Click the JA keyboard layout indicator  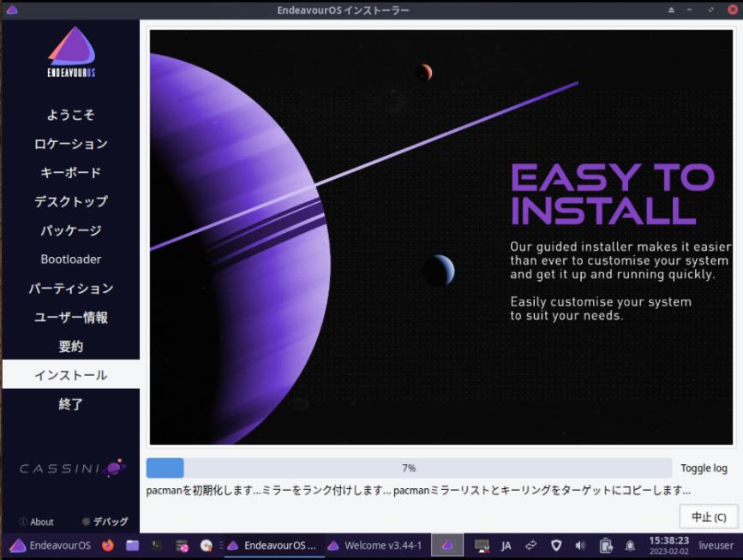(506, 545)
